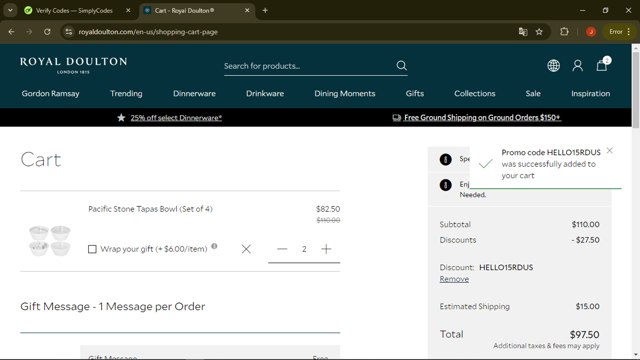The image size is (640, 360).
Task: Open the Chrome profile avatar
Action: (591, 32)
